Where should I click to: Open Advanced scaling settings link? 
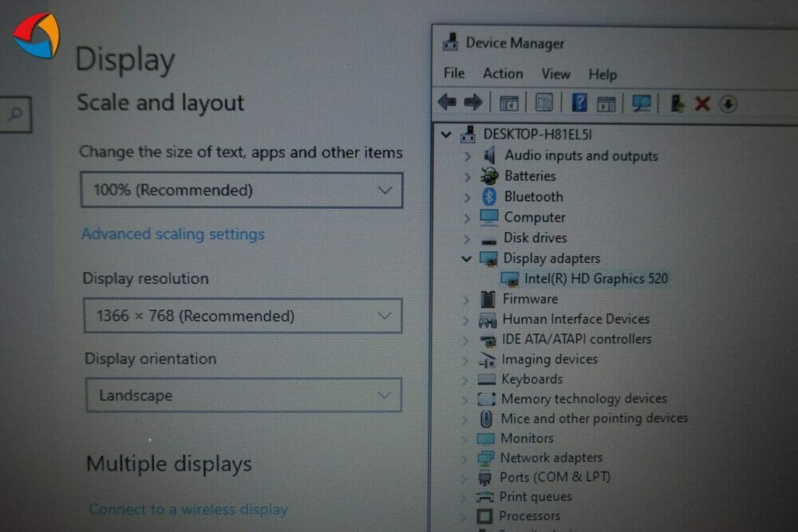coord(172,234)
